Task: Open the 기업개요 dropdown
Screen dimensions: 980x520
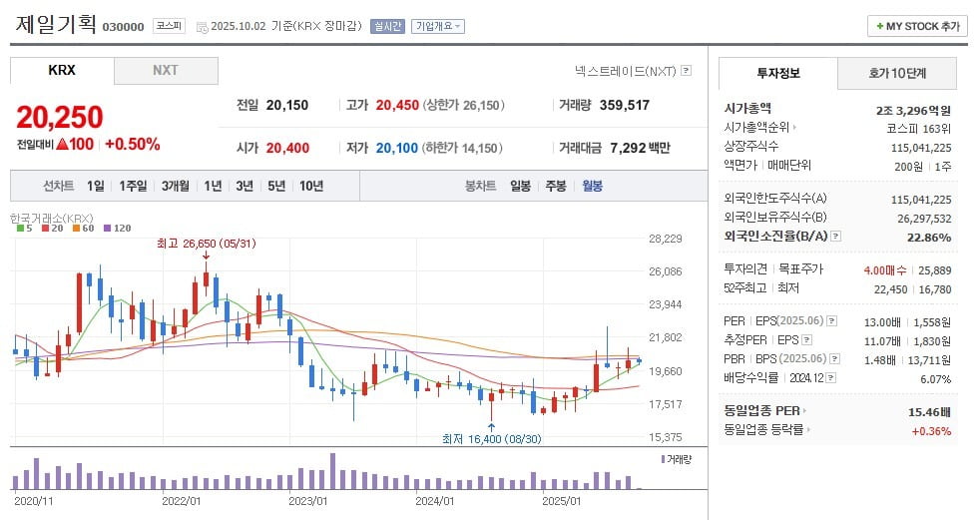Action: [438, 27]
